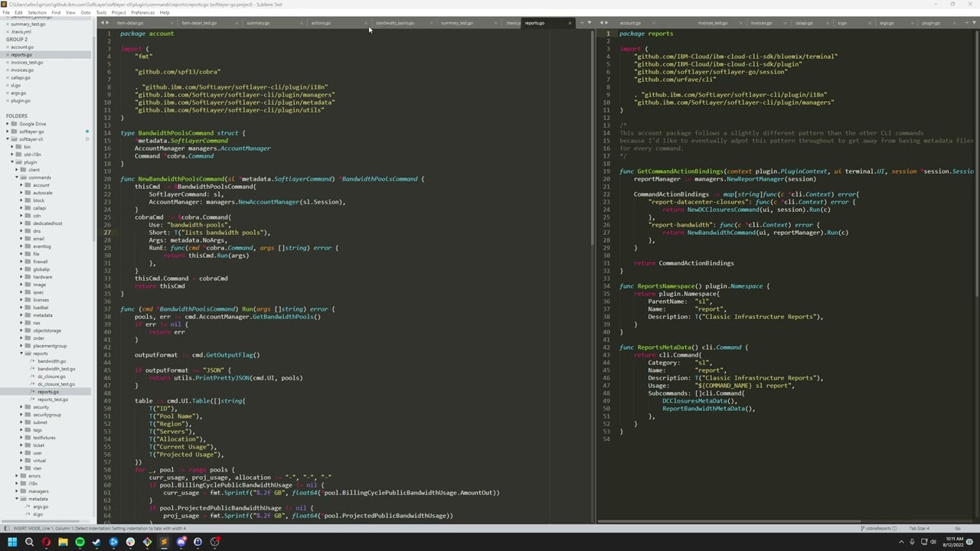Collapse the reports folder

coord(21,353)
